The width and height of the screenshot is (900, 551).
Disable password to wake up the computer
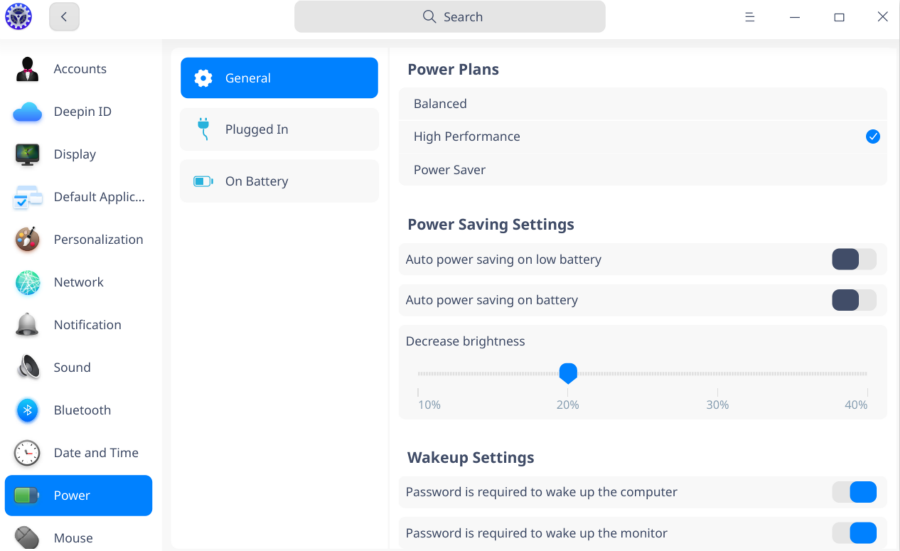(853, 492)
